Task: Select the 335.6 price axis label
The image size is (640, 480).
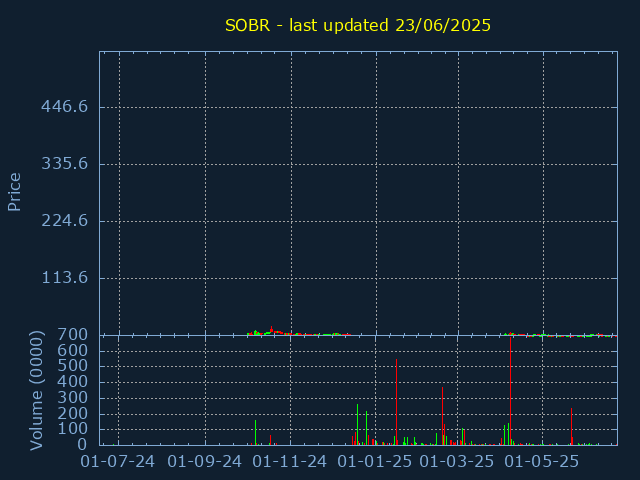Action: coord(64,164)
